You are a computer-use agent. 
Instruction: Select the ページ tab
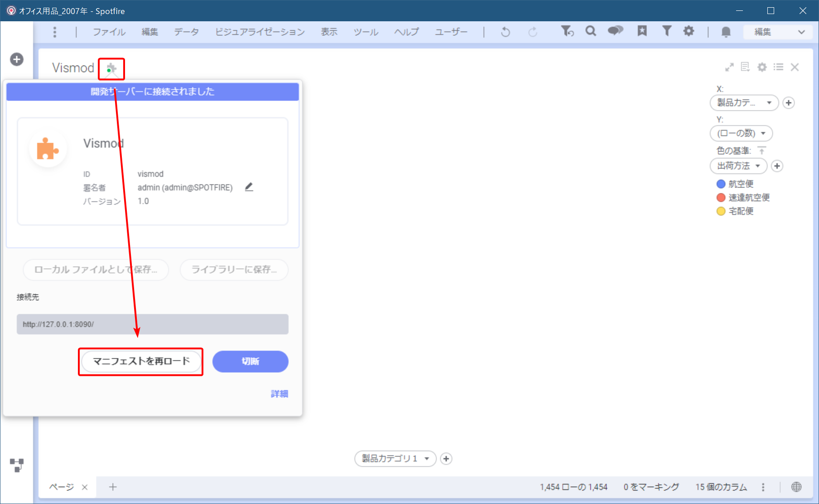pos(61,487)
